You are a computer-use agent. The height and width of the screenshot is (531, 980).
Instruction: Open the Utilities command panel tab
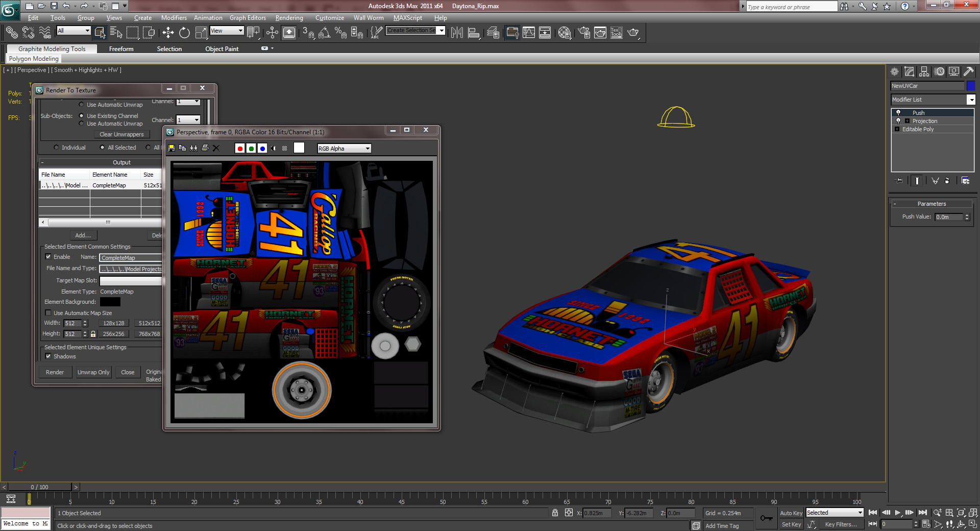point(968,71)
